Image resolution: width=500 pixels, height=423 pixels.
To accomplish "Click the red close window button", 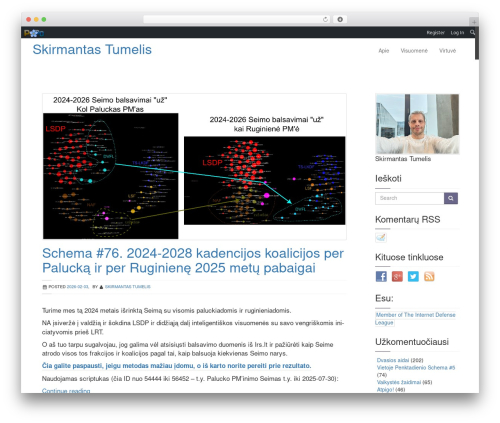I will (29, 19).
